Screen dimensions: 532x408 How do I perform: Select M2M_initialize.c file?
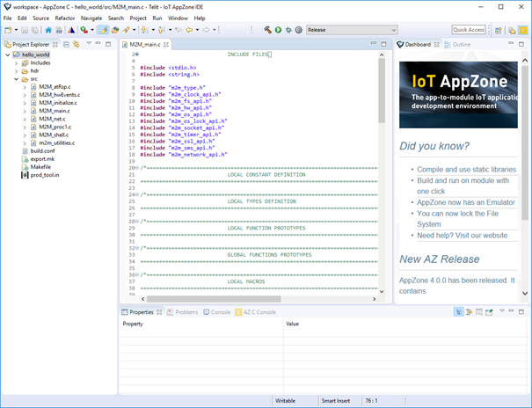tap(58, 103)
